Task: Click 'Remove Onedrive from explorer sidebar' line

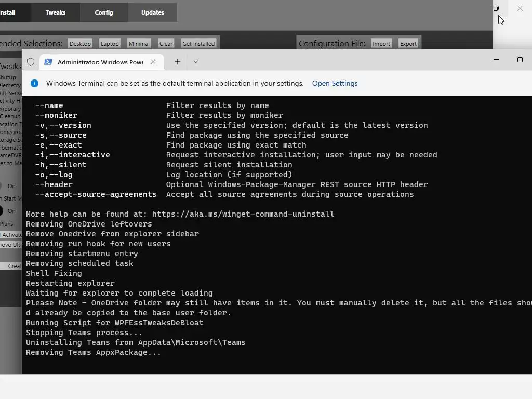Action: point(112,234)
